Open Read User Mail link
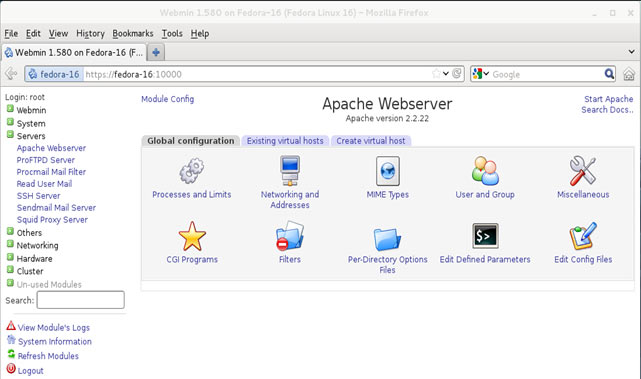The width and height of the screenshot is (641, 379). pos(44,184)
